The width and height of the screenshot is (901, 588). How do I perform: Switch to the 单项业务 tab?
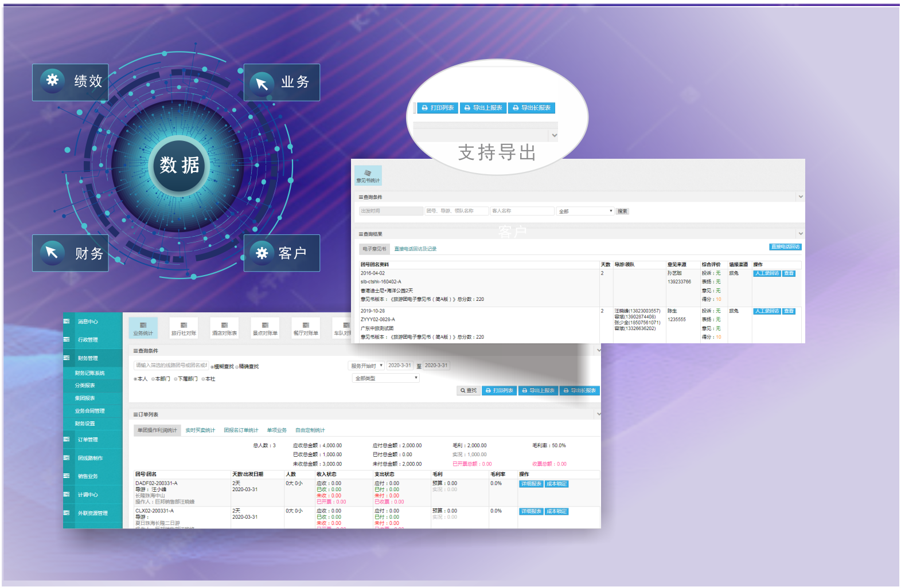[276, 430]
